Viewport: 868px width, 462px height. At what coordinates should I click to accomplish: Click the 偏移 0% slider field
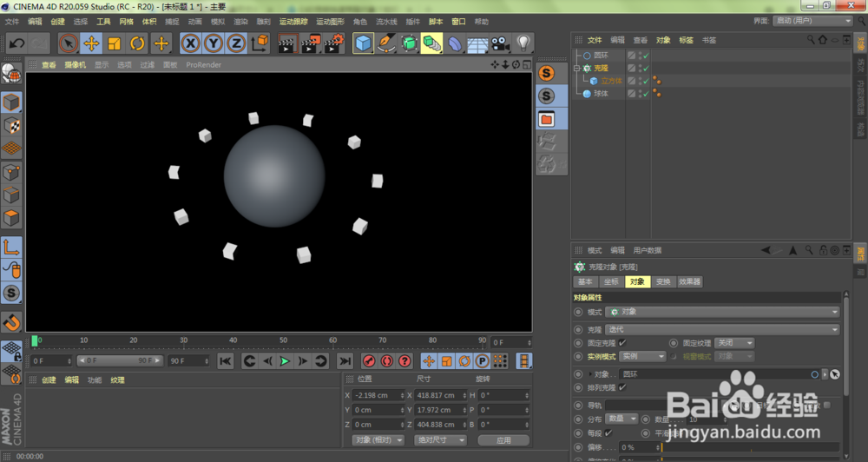(640, 447)
